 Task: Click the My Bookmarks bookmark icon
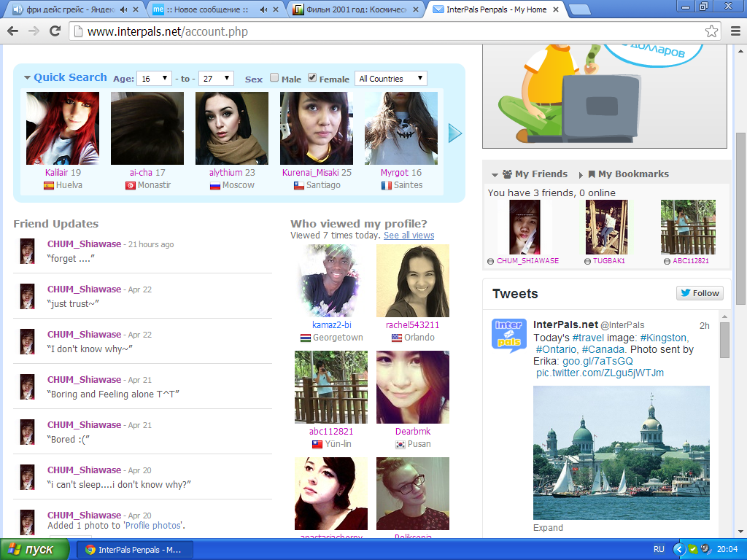coord(592,174)
